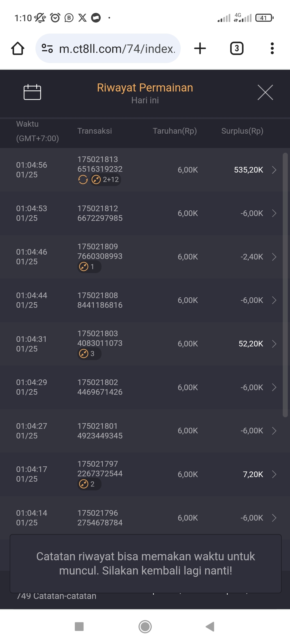Expand the -2,40K surplus row
The width and height of the screenshot is (290, 644).
(x=274, y=257)
